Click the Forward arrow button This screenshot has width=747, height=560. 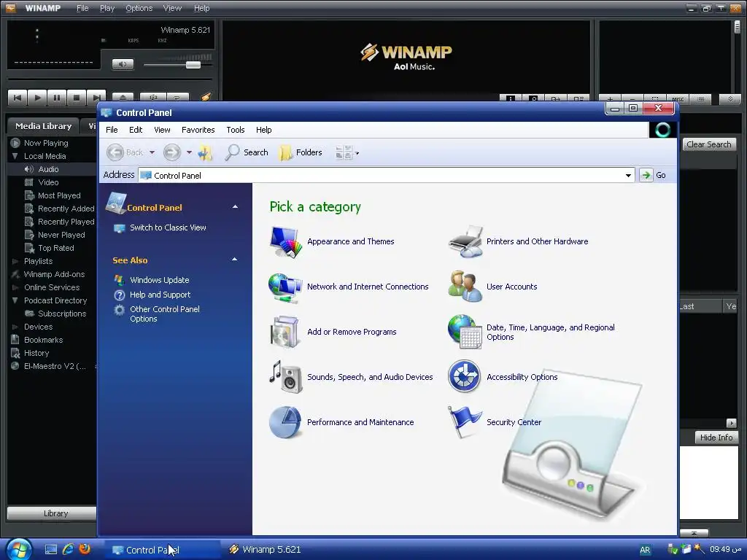172,152
